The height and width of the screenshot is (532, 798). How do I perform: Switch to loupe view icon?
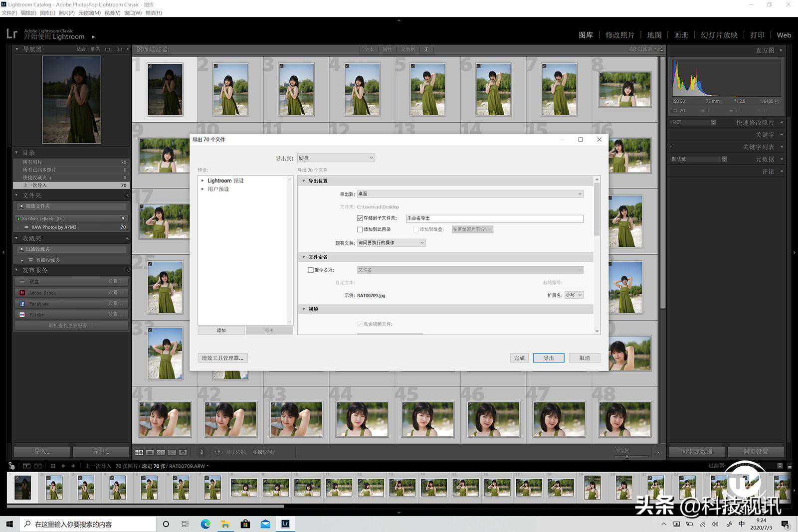click(x=150, y=452)
